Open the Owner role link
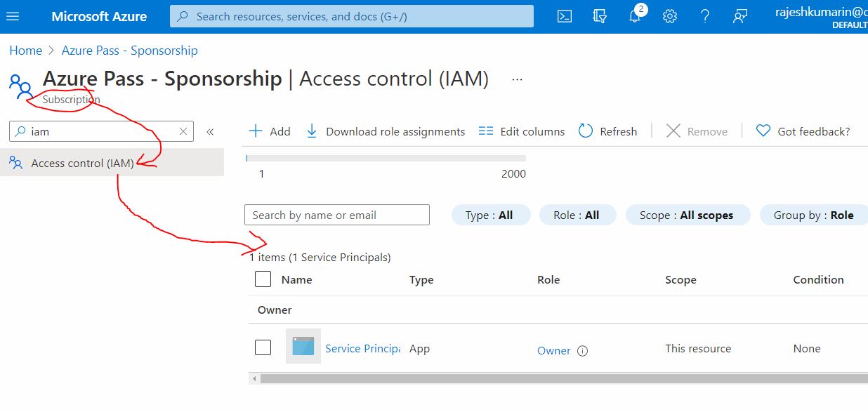This screenshot has height=412, width=868. coord(553,350)
